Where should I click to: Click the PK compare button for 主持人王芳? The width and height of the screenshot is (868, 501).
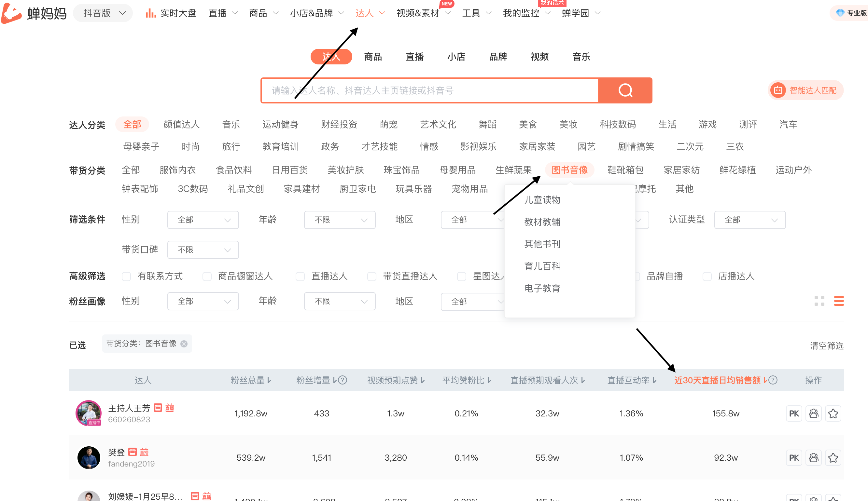[x=794, y=413]
